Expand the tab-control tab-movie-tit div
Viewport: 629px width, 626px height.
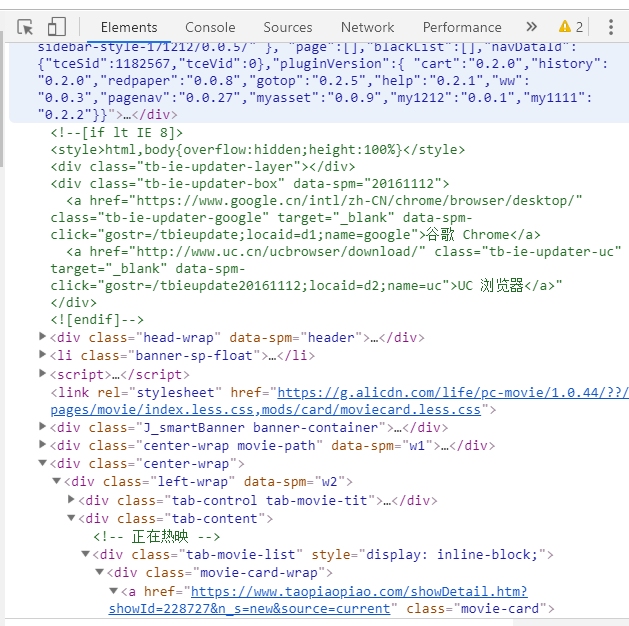click(x=71, y=499)
